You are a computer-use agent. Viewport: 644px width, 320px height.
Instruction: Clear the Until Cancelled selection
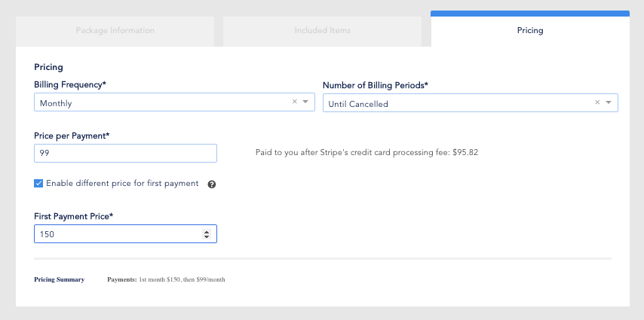tap(597, 102)
